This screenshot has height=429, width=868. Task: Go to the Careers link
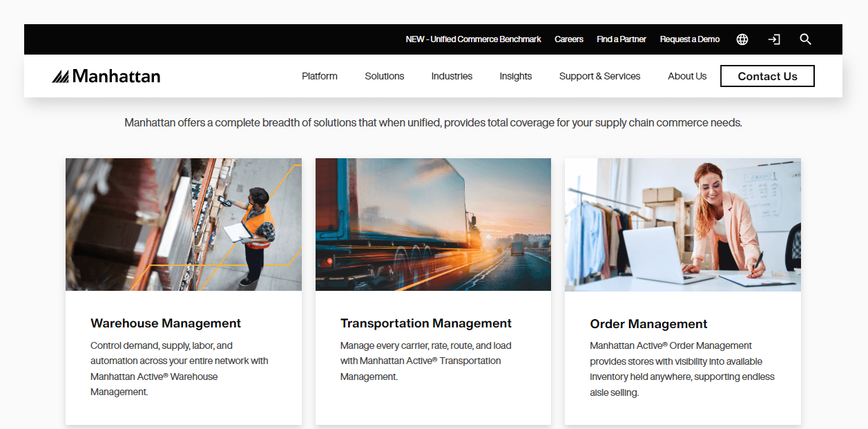(569, 39)
